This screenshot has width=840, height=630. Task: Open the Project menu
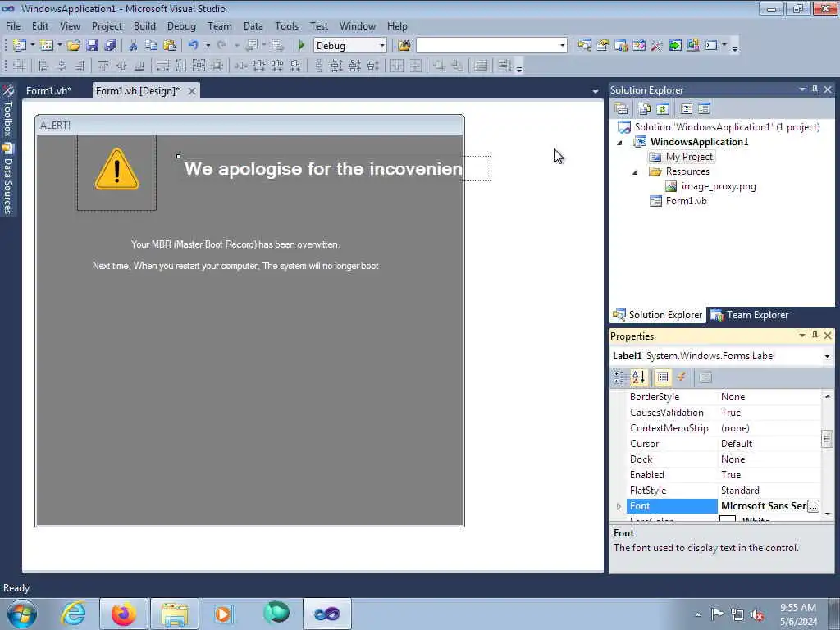coord(107,25)
